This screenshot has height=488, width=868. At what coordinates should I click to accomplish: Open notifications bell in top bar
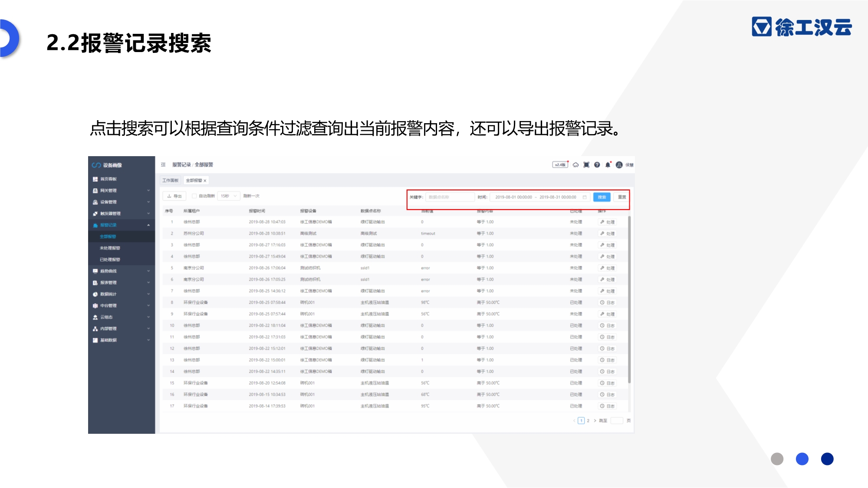point(608,165)
